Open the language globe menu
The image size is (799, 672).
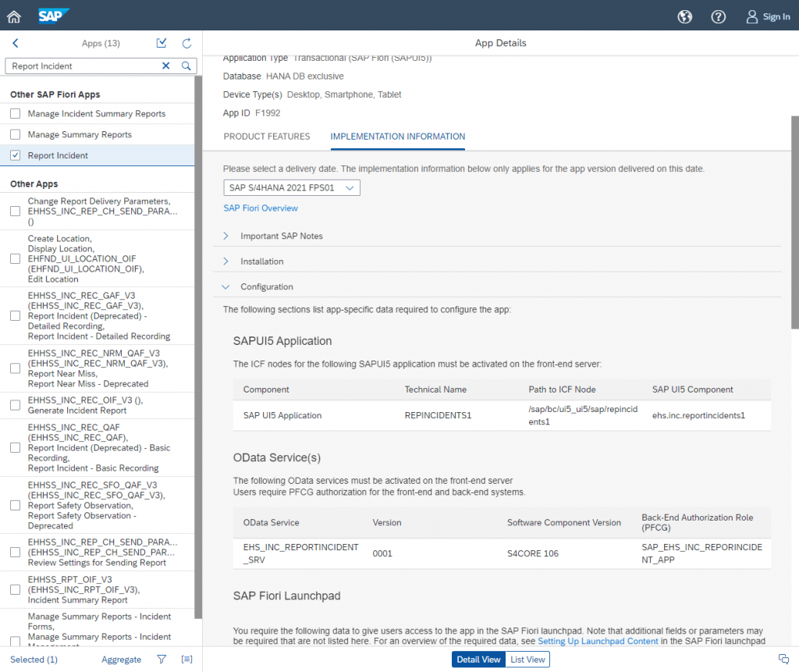tap(685, 17)
